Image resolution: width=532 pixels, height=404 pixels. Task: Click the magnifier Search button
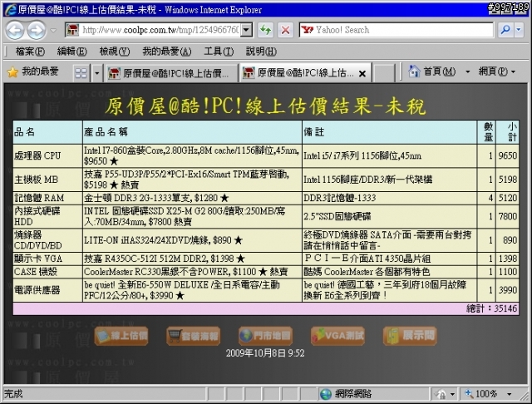[505, 30]
